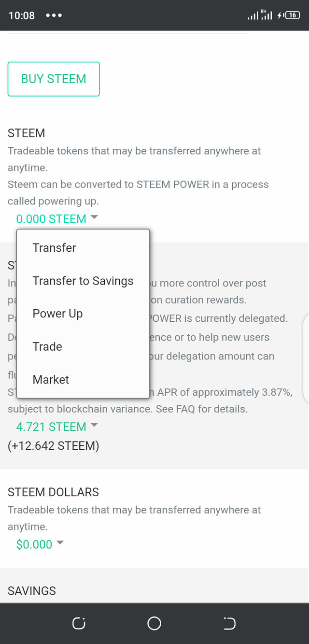This screenshot has width=309, height=644.
Task: Expand the 0.000 STEEM dropdown arrow
Action: pyautogui.click(x=94, y=218)
